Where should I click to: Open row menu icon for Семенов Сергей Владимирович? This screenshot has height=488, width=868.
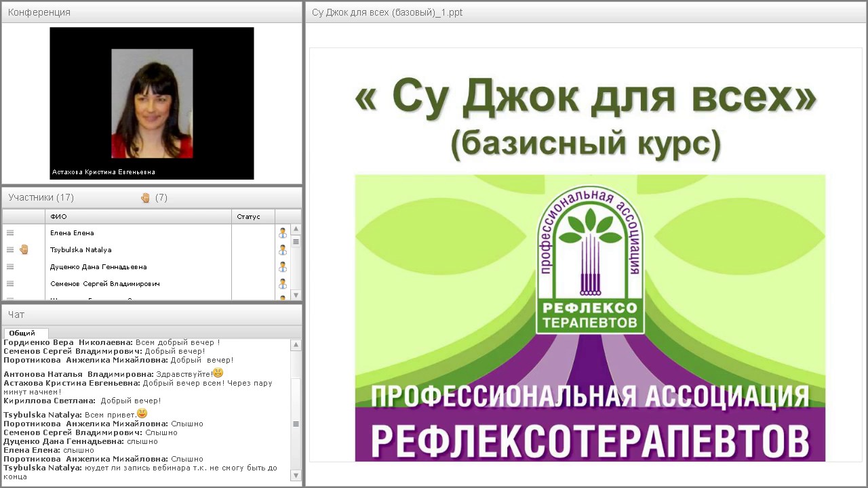point(10,283)
